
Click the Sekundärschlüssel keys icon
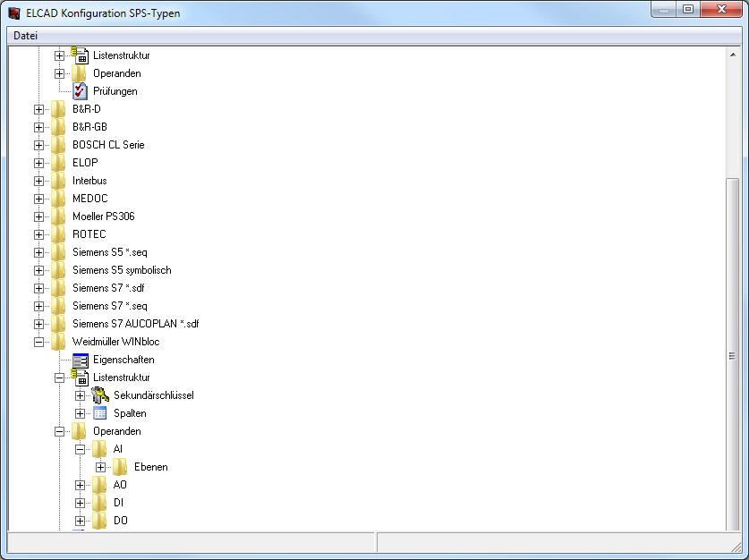(100, 395)
